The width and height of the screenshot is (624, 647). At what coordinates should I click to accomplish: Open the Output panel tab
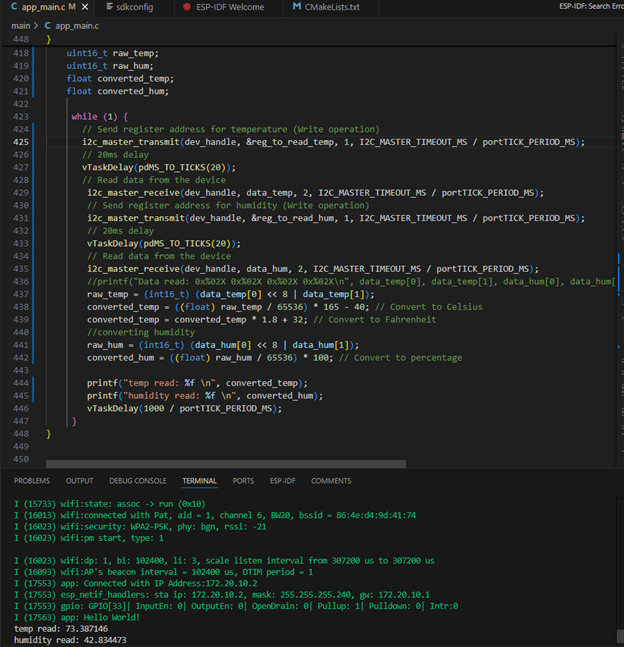click(79, 481)
